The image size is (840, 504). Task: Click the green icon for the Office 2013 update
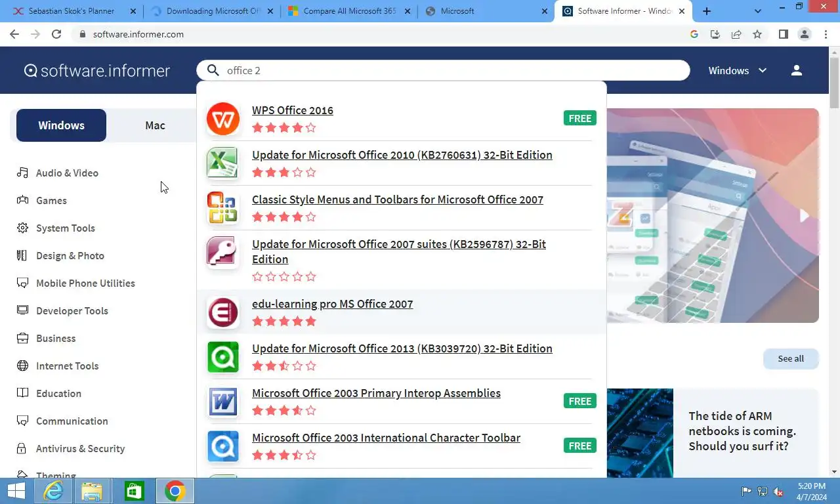(223, 357)
